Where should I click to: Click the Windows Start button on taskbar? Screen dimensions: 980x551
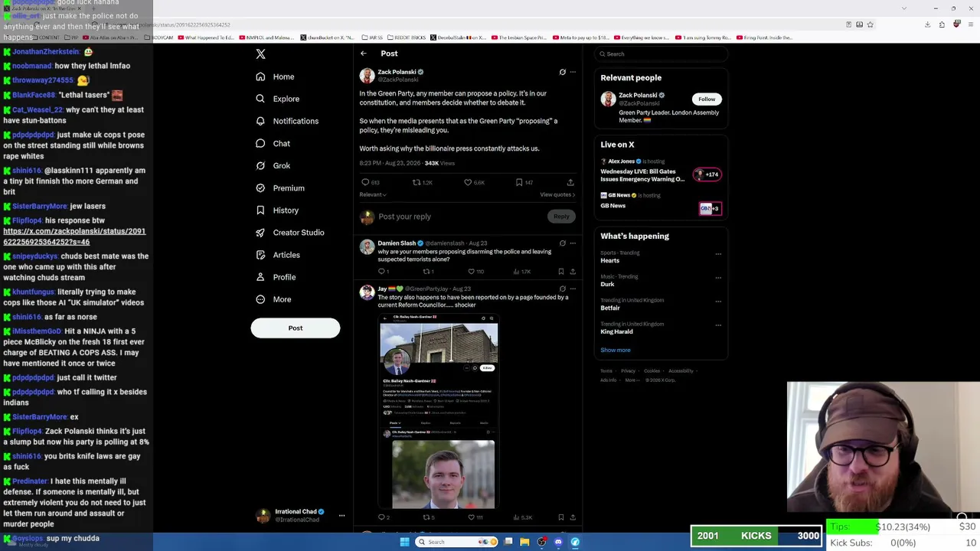coord(404,542)
